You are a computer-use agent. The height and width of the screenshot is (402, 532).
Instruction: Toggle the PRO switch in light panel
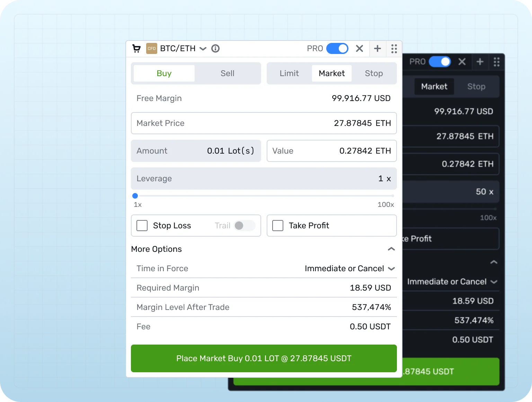pos(337,48)
